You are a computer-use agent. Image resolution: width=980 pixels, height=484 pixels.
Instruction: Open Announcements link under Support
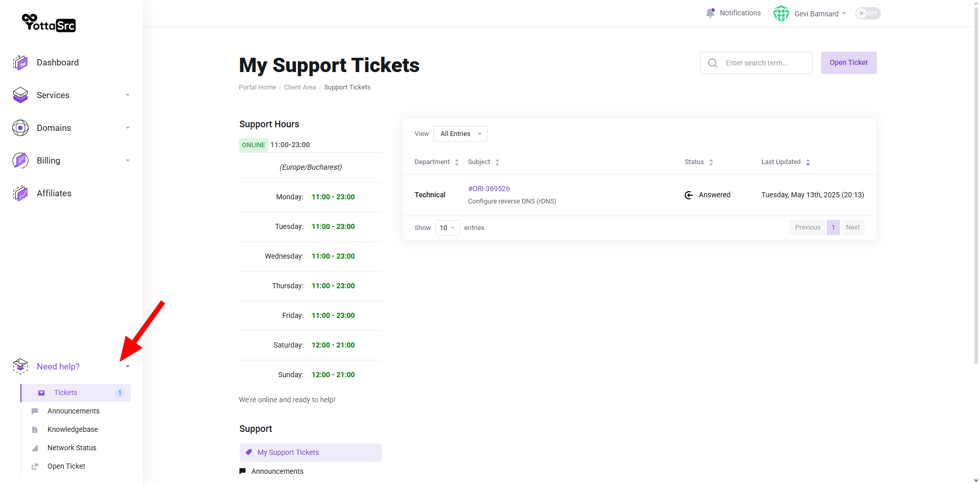click(277, 471)
